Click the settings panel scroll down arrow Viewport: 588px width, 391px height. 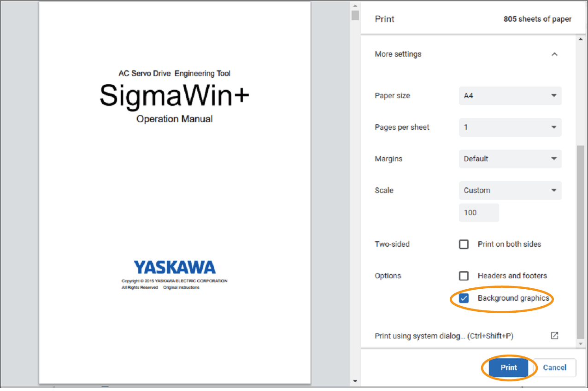580,344
